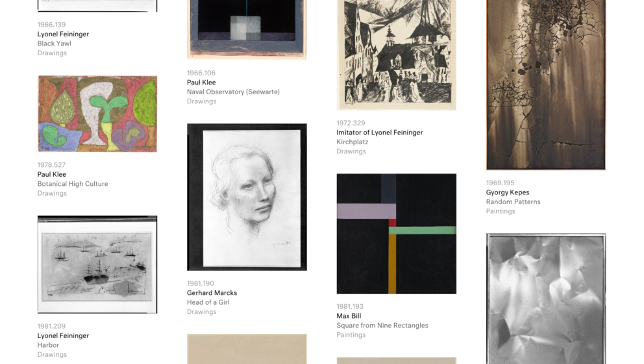This screenshot has width=644, height=364.
Task: Open the Harbor drawing thumbnail
Action: click(97, 265)
